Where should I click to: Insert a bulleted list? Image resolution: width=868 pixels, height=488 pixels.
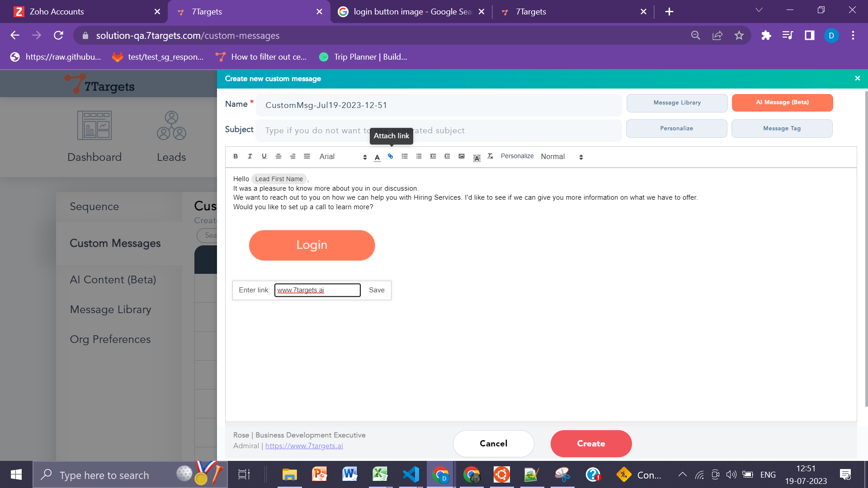(419, 156)
